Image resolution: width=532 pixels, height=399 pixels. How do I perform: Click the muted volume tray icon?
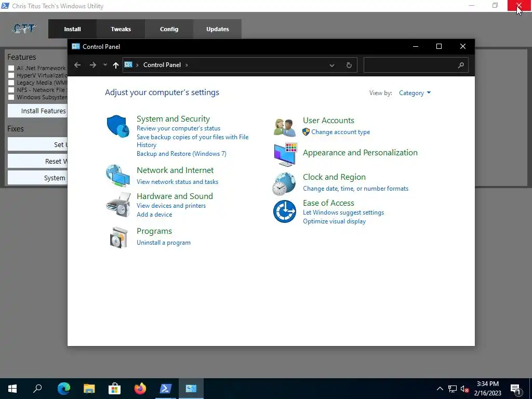(465, 389)
